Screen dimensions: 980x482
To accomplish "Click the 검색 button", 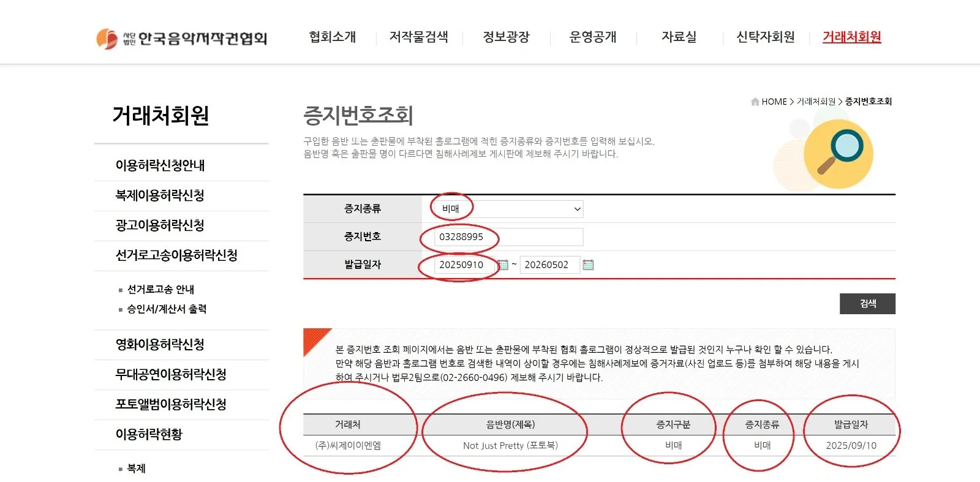I will 867,304.
